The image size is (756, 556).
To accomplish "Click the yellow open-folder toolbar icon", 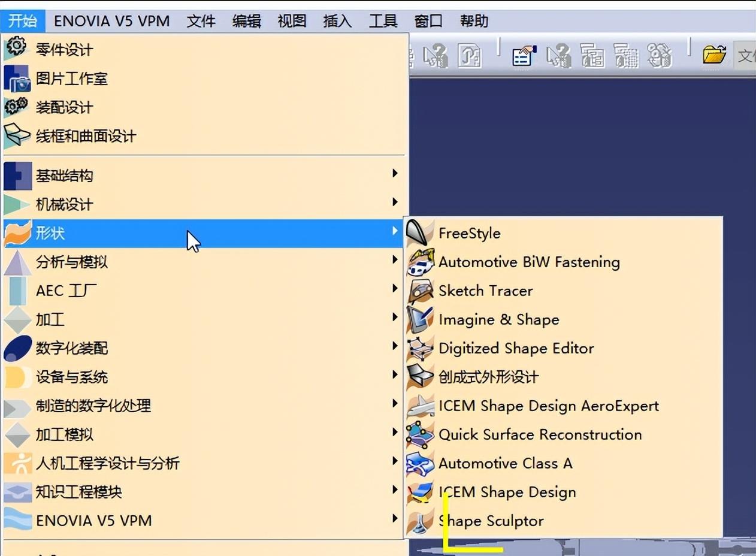I will tap(714, 55).
